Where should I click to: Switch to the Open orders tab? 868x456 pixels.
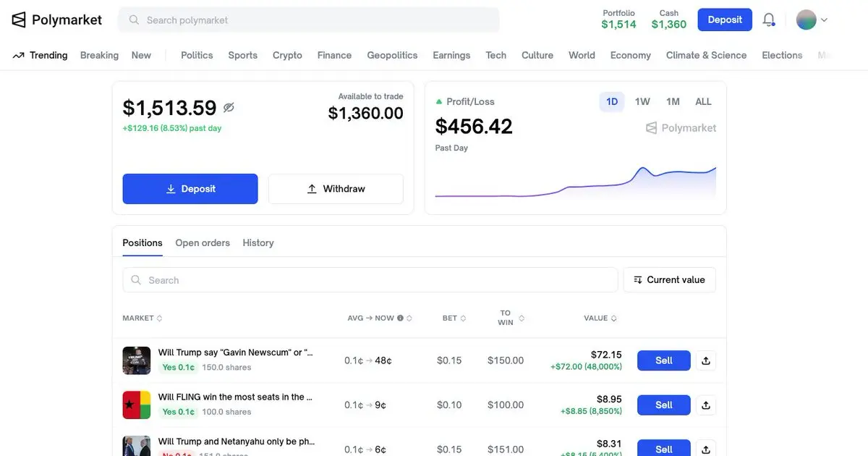[203, 242]
